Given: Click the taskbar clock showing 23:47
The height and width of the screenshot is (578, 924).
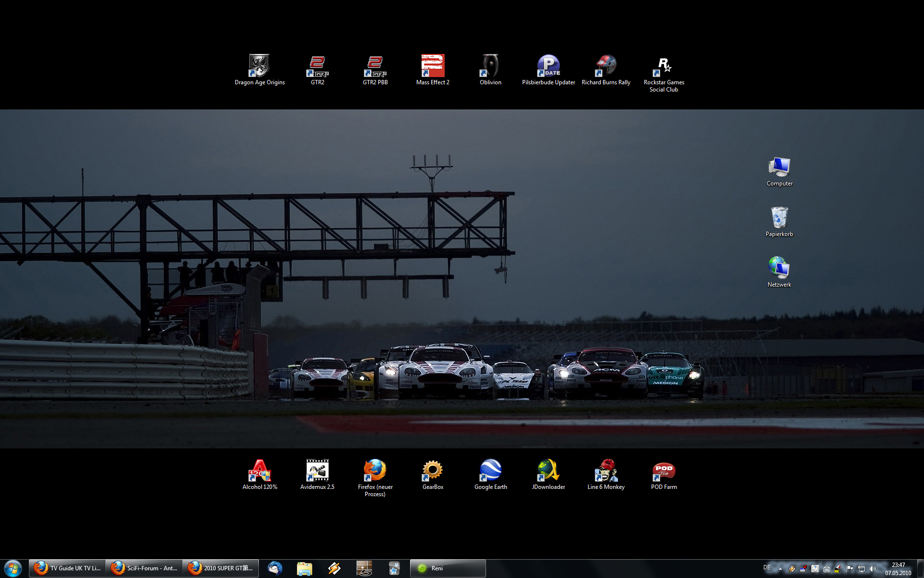Looking at the screenshot, I should 898,569.
